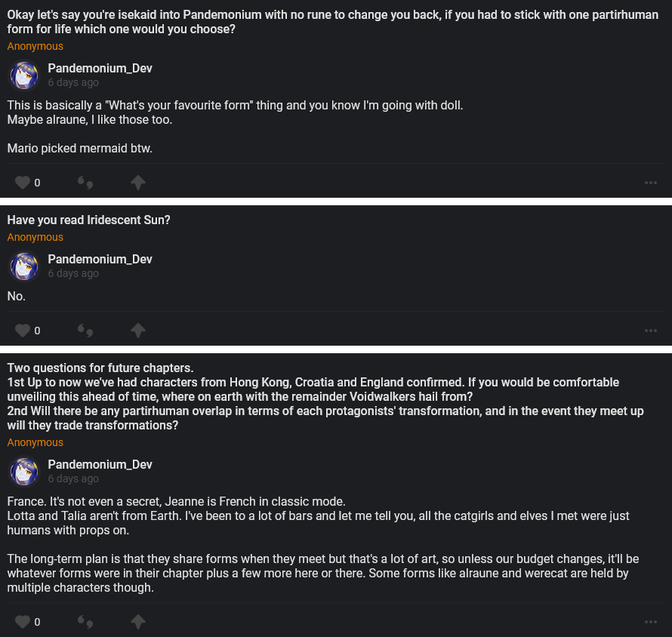The height and width of the screenshot is (637, 672).
Task: Share the doll form answer via arrow icon
Action: click(x=137, y=183)
